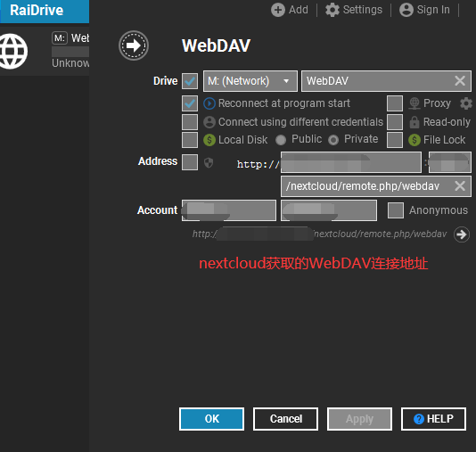Open Proxy settings gear icon

tap(465, 103)
